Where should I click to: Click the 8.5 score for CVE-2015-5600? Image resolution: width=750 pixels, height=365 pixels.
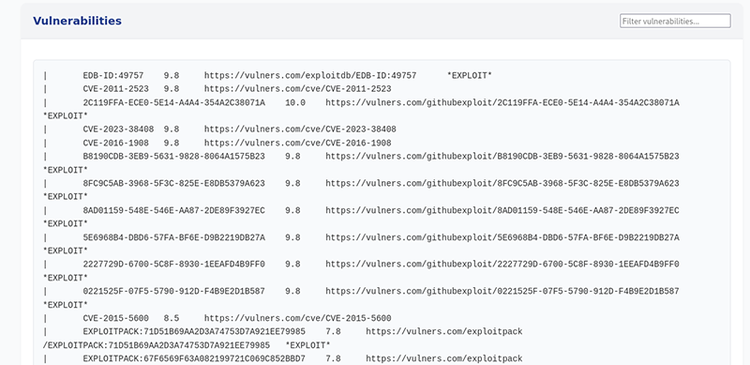tap(171, 319)
